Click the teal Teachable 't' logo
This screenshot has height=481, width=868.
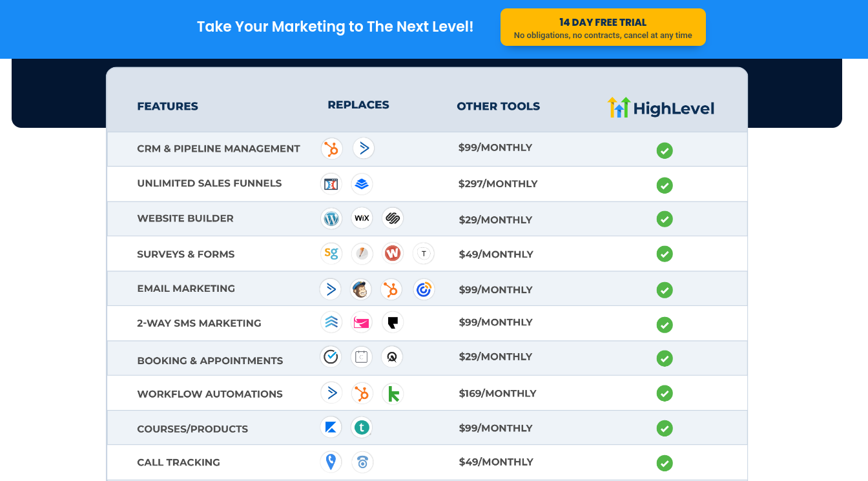(x=362, y=427)
